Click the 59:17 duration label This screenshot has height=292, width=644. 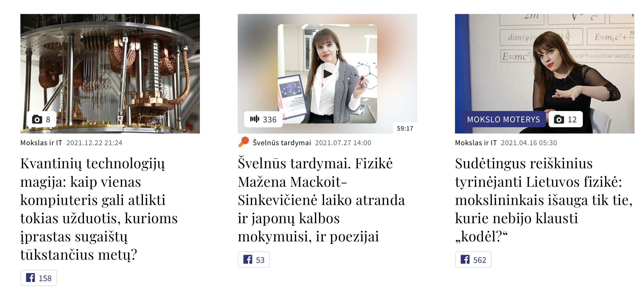pyautogui.click(x=405, y=128)
